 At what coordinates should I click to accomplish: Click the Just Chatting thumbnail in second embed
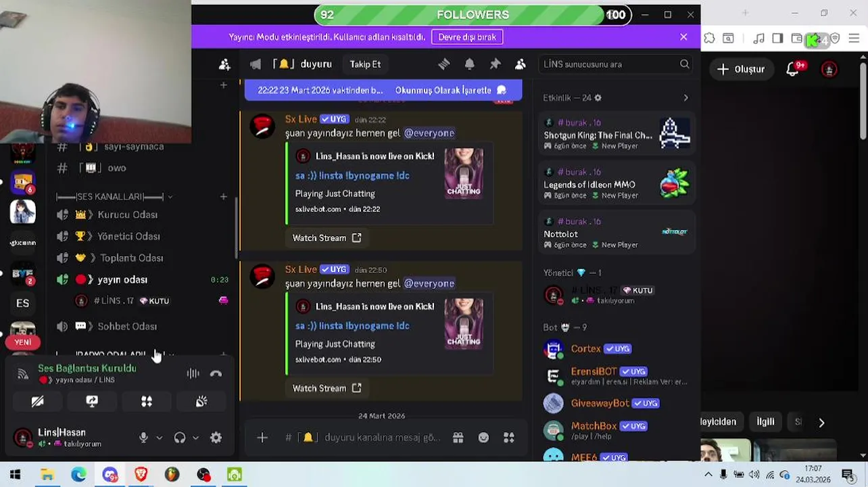click(x=464, y=323)
